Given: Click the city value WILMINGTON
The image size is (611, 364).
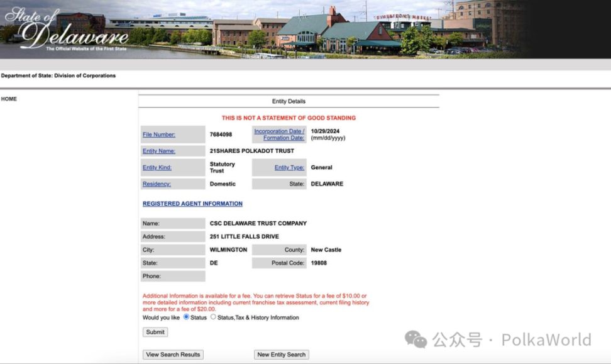Looking at the screenshot, I should (x=228, y=250).
